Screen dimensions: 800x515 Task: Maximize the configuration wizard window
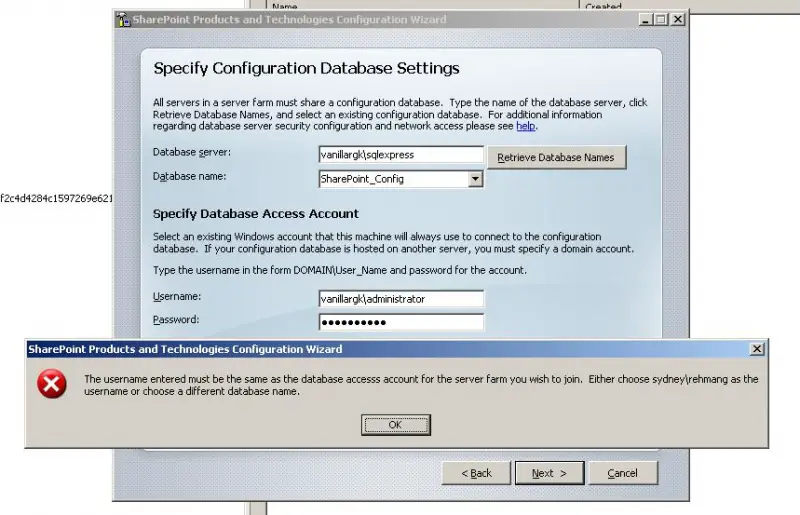point(661,19)
